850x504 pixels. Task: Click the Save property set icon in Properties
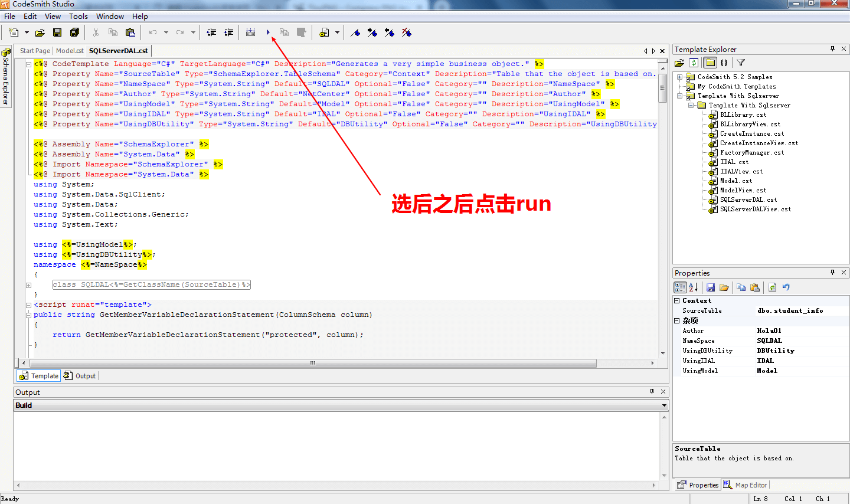tap(711, 287)
